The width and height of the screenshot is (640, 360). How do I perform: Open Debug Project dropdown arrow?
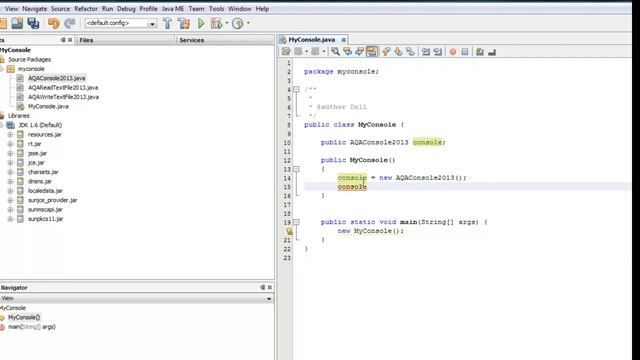click(x=227, y=23)
